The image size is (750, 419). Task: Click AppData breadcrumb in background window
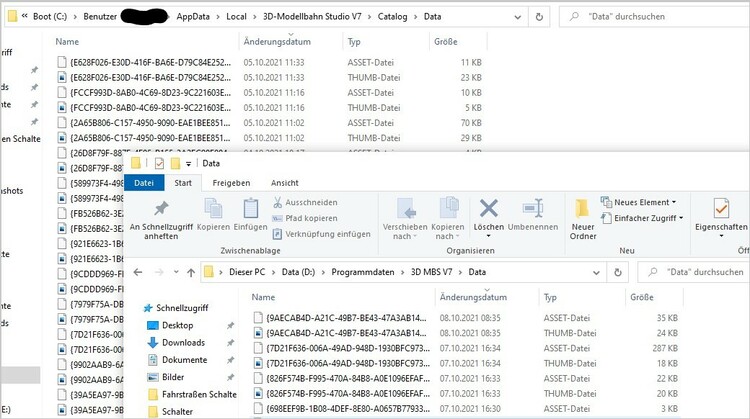click(193, 17)
